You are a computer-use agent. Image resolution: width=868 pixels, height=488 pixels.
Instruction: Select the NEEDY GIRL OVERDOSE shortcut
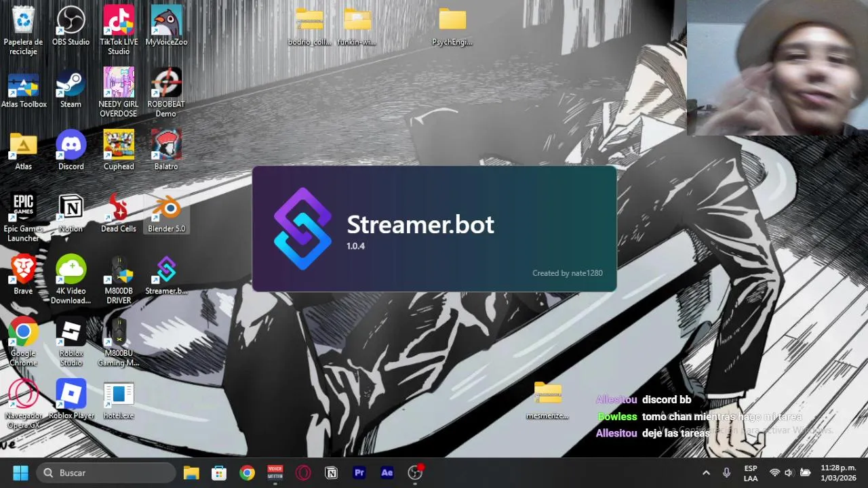click(119, 92)
